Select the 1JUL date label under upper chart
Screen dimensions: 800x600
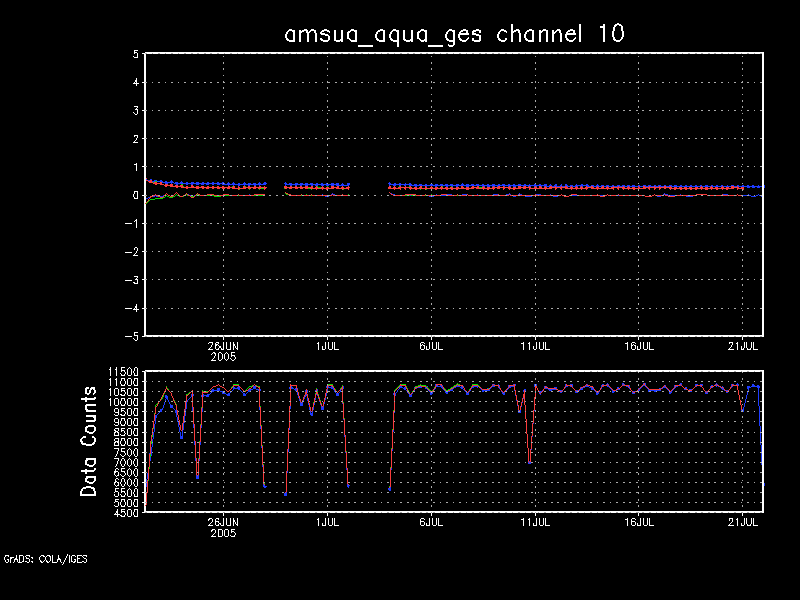pos(326,345)
